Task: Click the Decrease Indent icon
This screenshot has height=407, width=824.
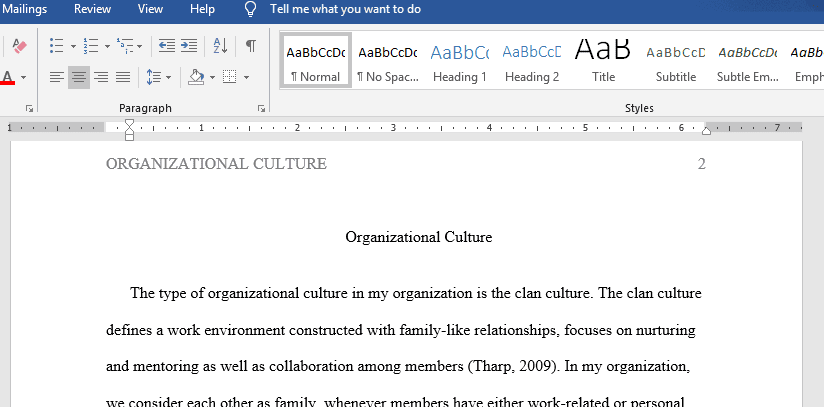Action: (x=167, y=46)
